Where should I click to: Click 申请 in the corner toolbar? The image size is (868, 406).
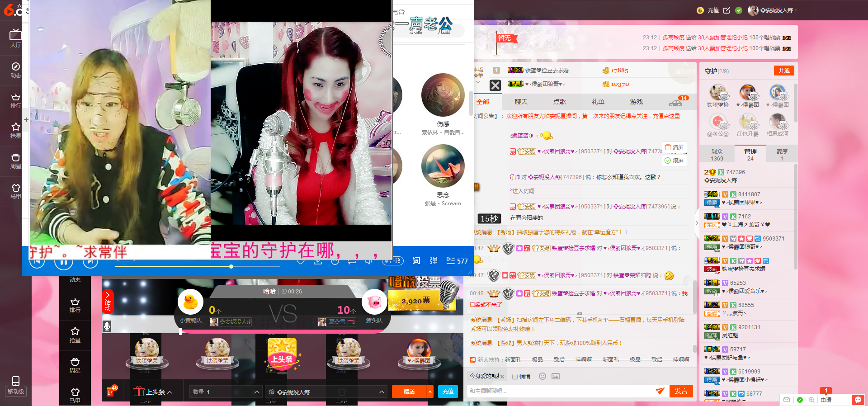(x=826, y=400)
